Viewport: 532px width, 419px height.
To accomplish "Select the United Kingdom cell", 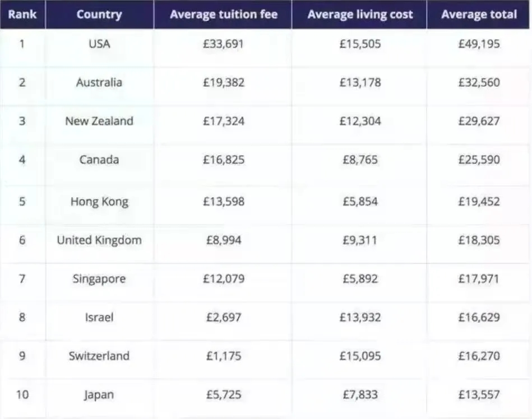I will tap(99, 240).
